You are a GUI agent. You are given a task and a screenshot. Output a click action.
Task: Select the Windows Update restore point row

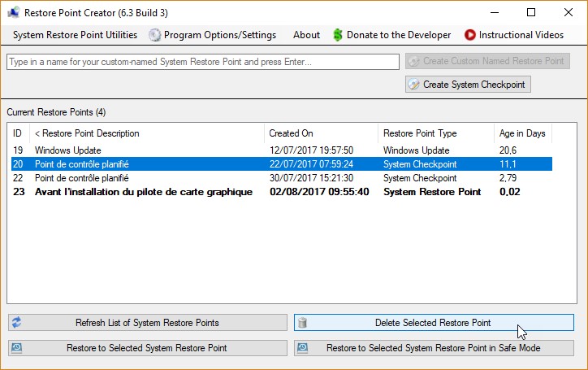67,150
